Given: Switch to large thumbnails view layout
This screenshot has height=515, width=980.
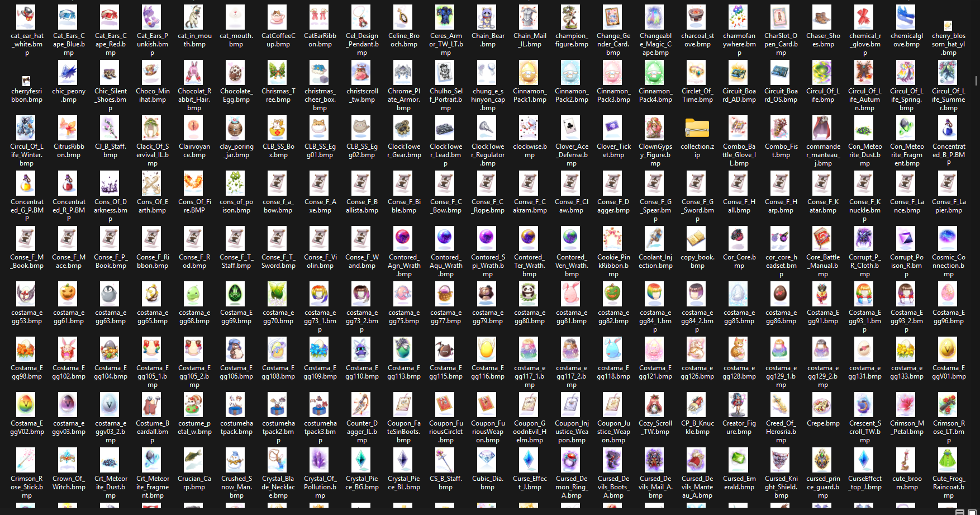Looking at the screenshot, I should pos(972,512).
